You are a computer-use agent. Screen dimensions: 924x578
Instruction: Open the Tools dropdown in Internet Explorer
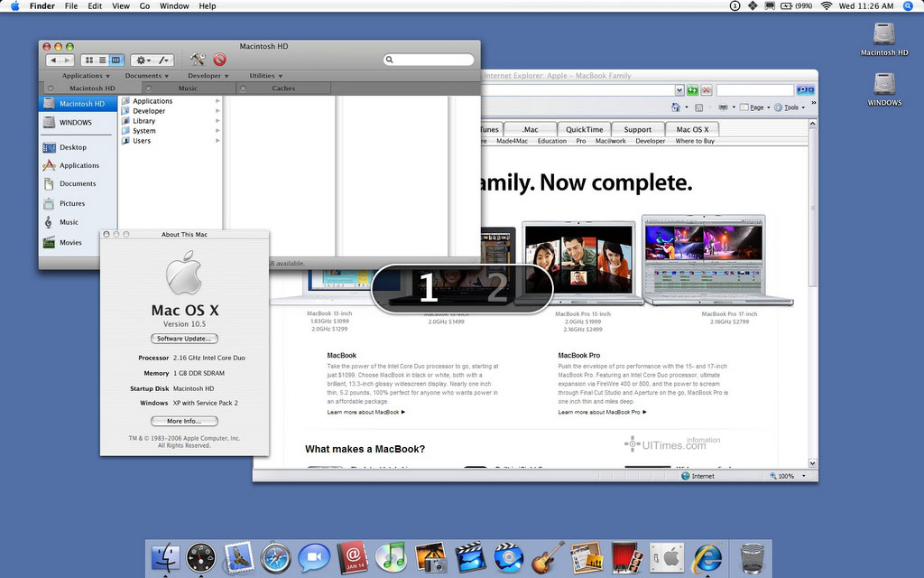coord(793,107)
